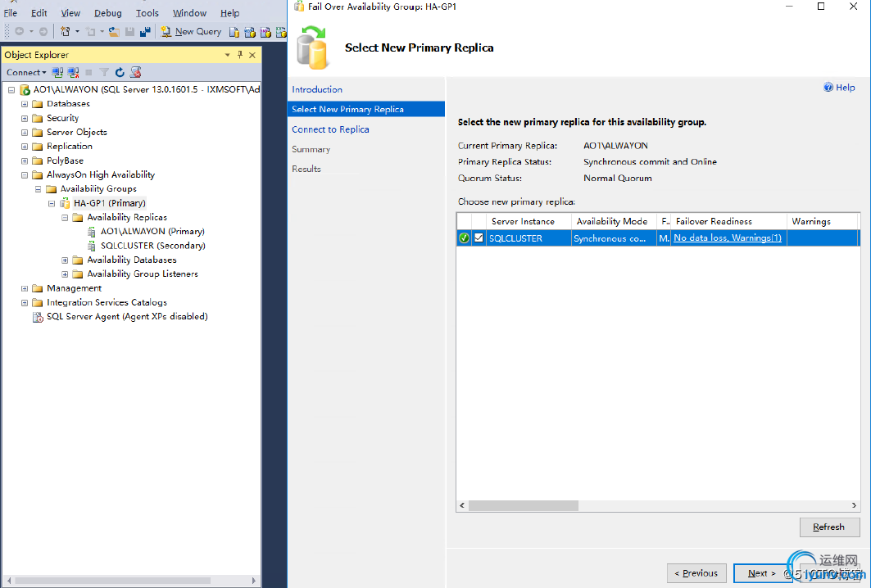Open the Window menu
Screen dimensions: 871x588
pyautogui.click(x=189, y=13)
